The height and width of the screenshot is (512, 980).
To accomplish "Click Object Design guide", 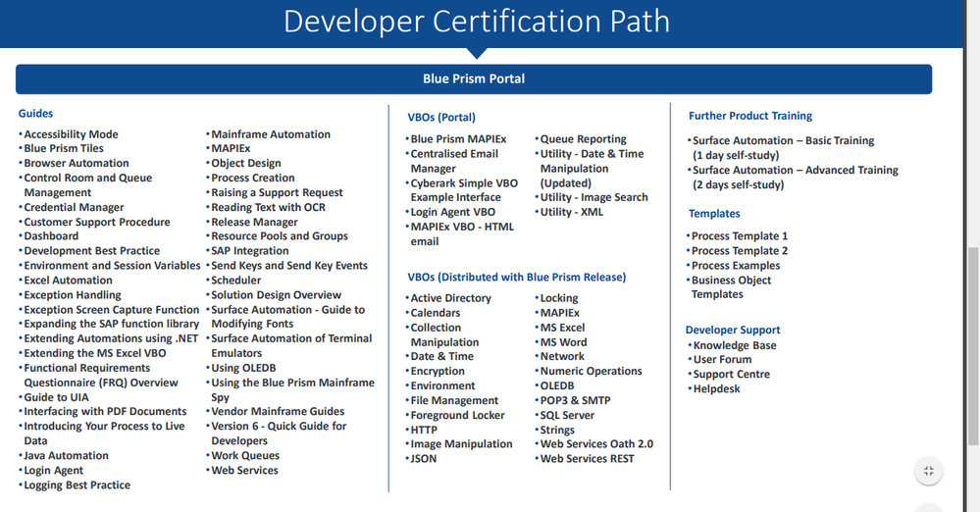I will click(246, 163).
